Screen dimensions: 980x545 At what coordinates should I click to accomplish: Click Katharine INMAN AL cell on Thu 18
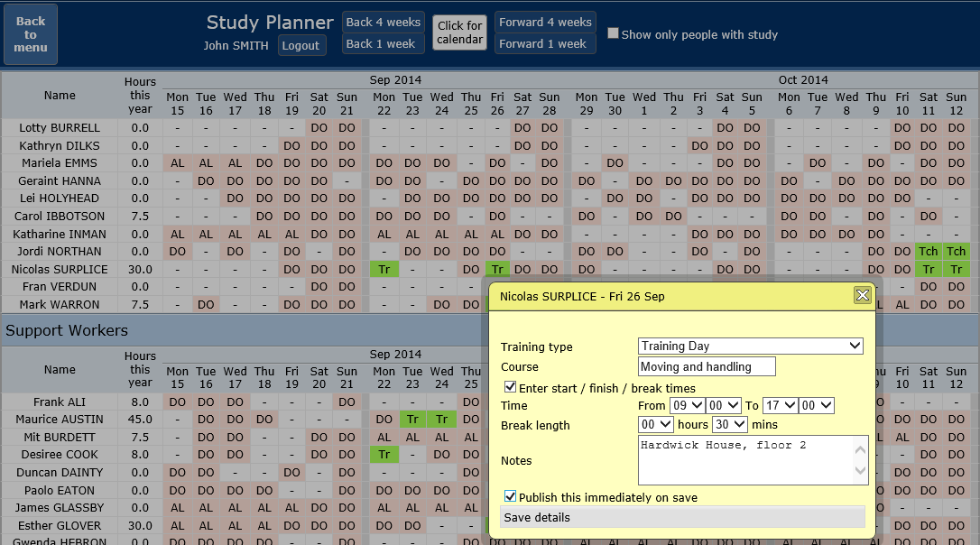point(264,235)
